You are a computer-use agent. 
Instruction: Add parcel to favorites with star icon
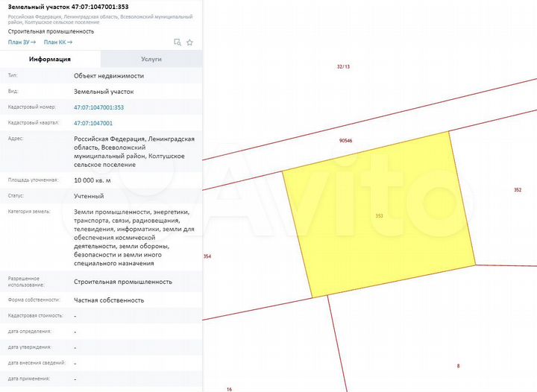pos(189,42)
